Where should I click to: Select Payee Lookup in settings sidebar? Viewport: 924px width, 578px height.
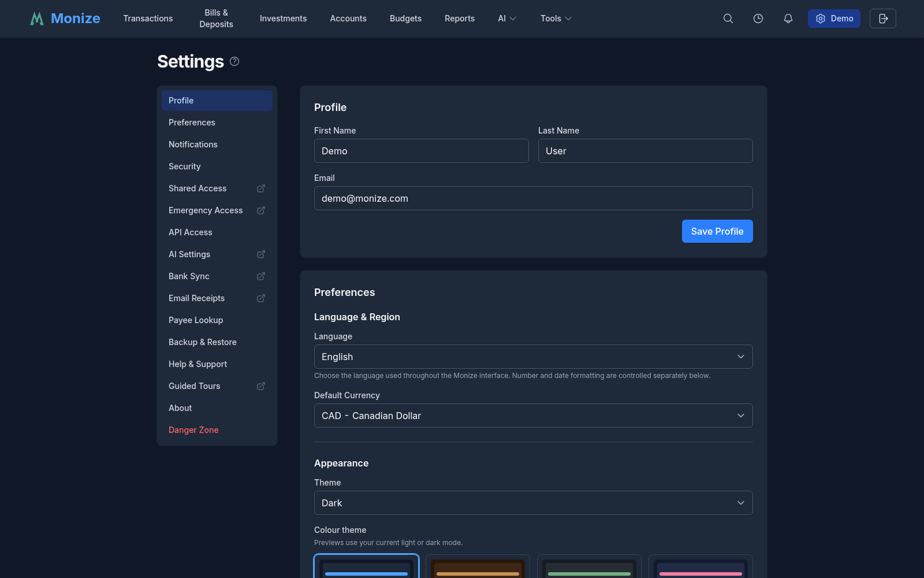(x=217, y=320)
